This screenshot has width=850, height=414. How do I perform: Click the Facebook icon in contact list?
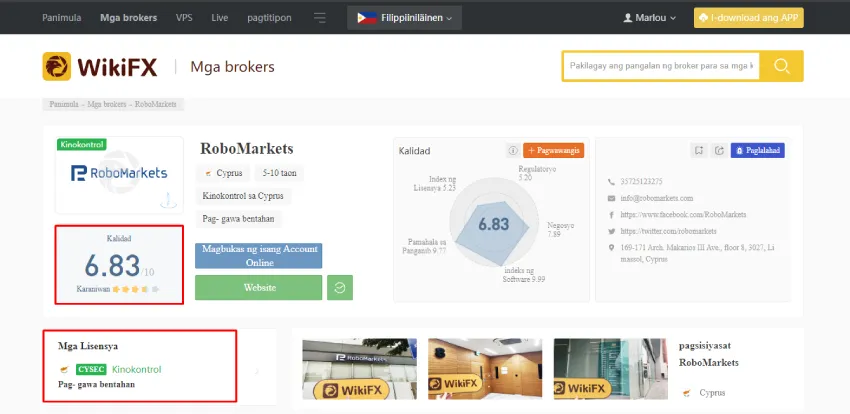[x=611, y=215]
